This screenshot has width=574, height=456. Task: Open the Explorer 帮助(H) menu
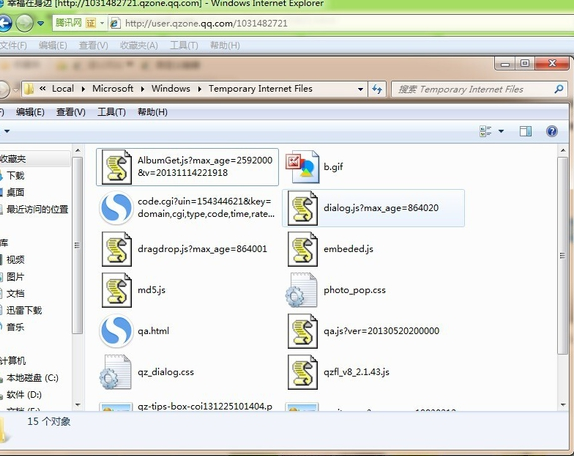[152, 112]
